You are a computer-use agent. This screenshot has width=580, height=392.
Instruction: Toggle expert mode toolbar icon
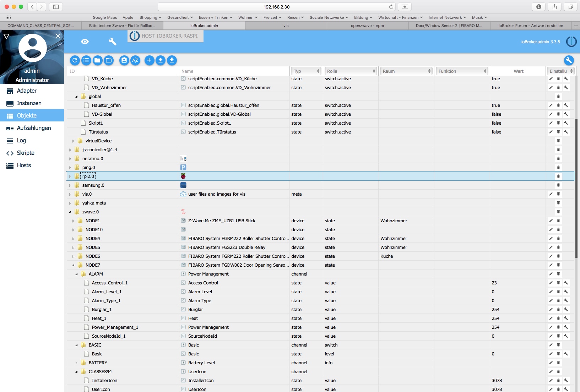[124, 60]
